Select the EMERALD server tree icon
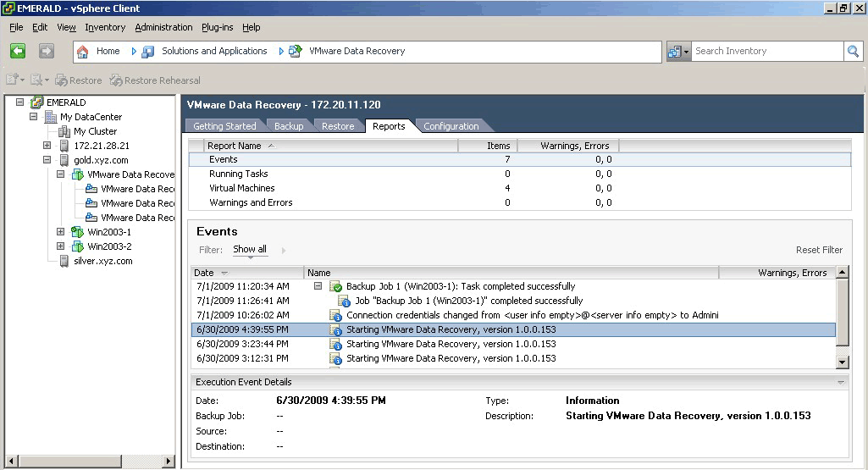Viewport: 868px width, 470px height. coord(36,102)
